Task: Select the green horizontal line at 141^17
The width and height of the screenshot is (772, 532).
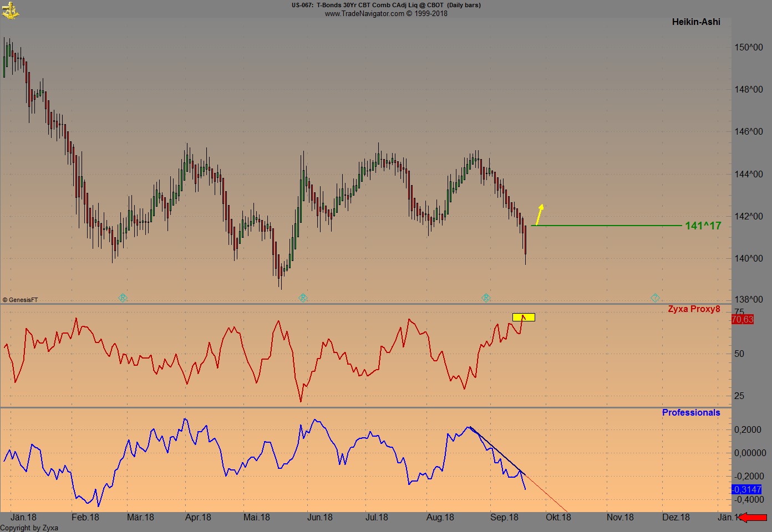Action: tap(610, 226)
